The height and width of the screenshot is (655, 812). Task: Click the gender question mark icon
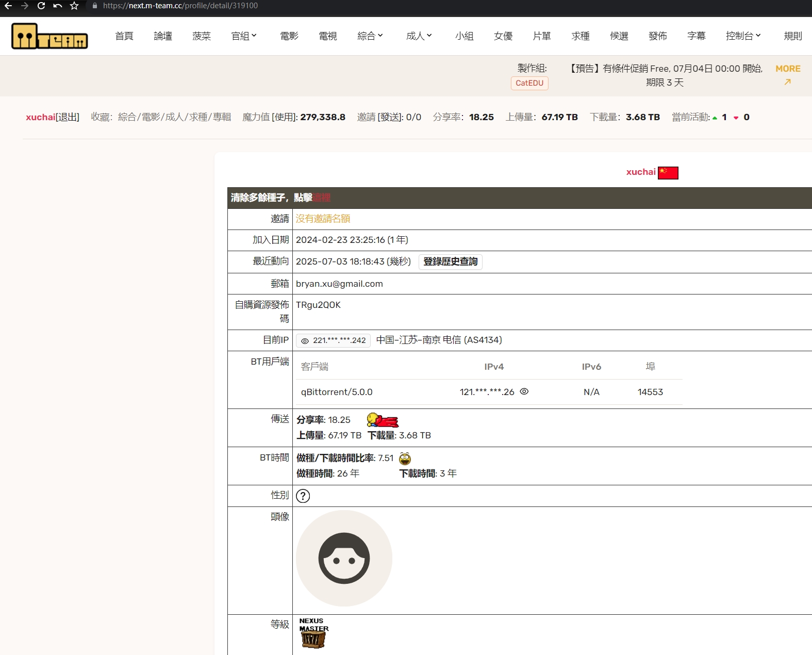303,496
